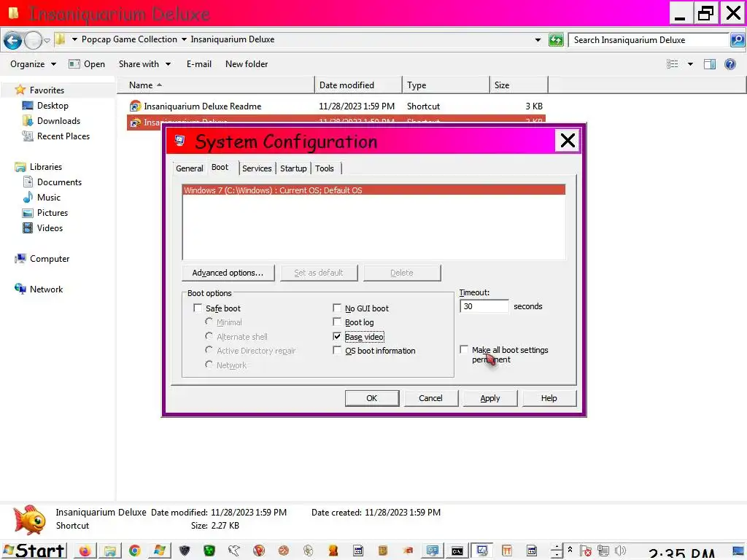Tick Make all boot settings permanent
This screenshot has height=560, width=747.
[464, 349]
